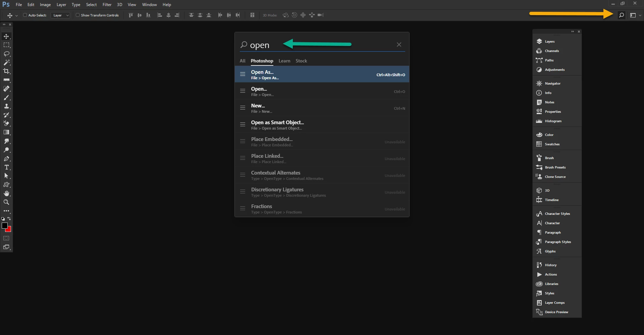Open Edit Toolbar three-dots menu

click(x=6, y=211)
